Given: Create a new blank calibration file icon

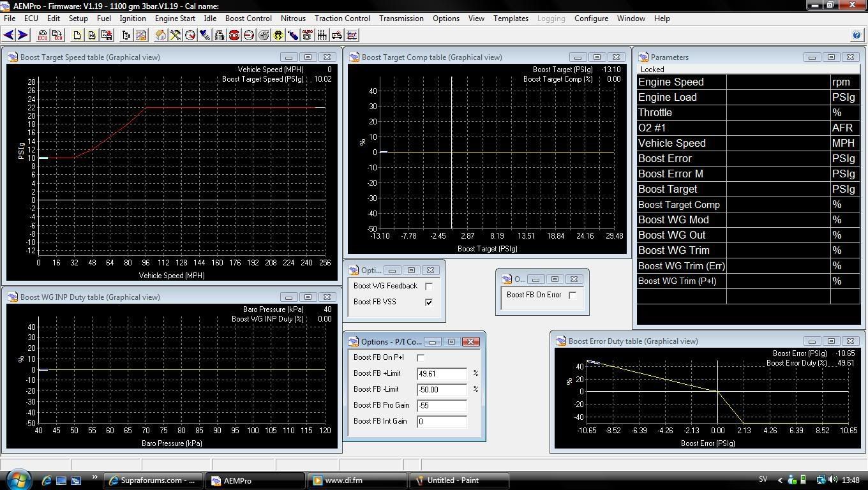Looking at the screenshot, I should click(x=77, y=35).
